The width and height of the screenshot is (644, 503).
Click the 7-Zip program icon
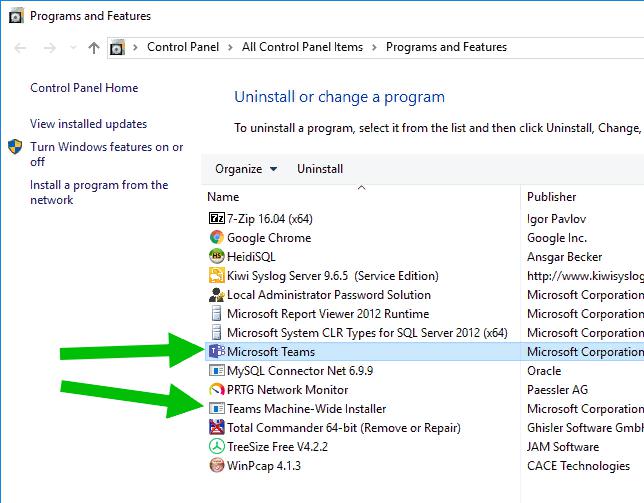[x=216, y=218]
